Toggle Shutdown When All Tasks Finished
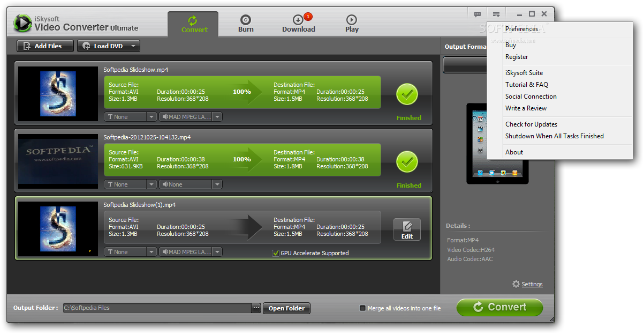 [x=555, y=136]
